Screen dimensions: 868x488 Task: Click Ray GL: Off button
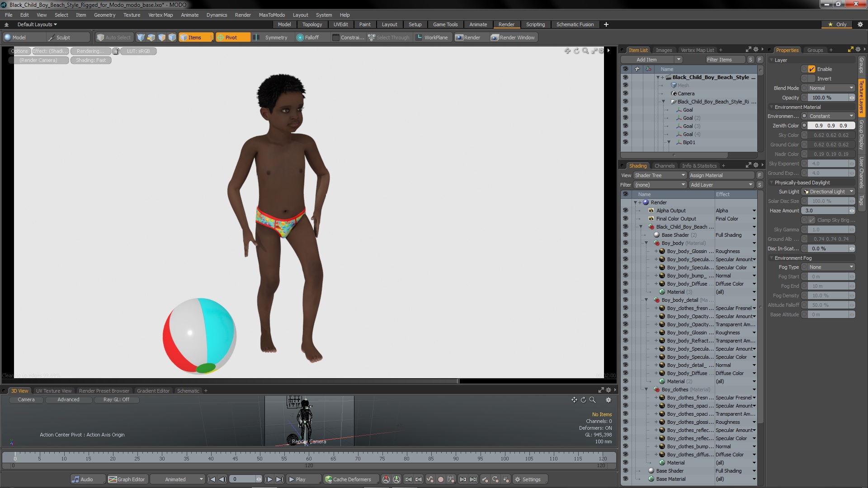coord(116,400)
